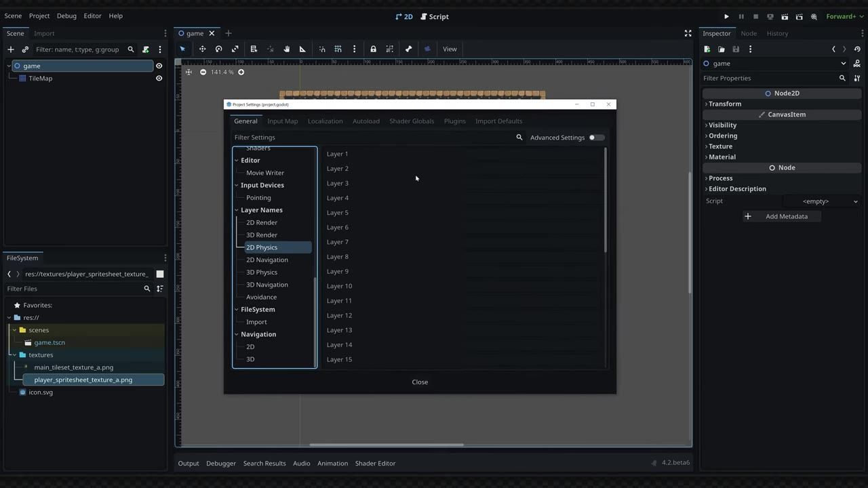Open the Autoload tab in Project Settings
This screenshot has height=488, width=868.
coord(366,121)
